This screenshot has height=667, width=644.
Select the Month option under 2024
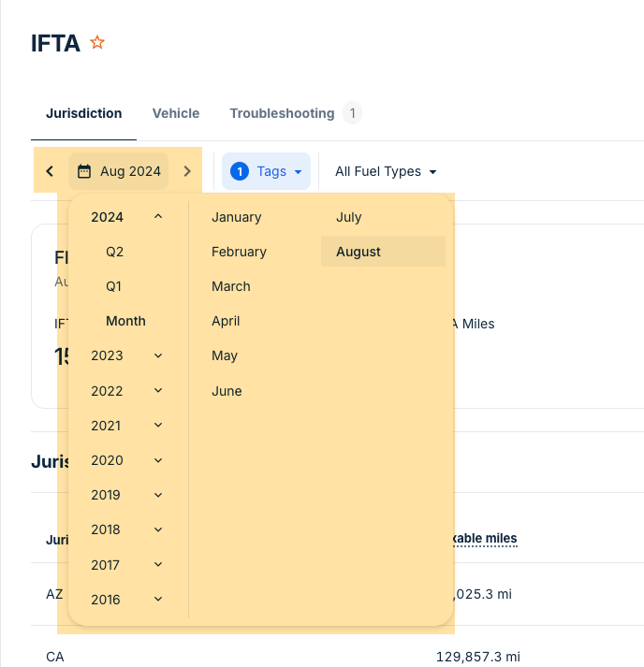125,321
